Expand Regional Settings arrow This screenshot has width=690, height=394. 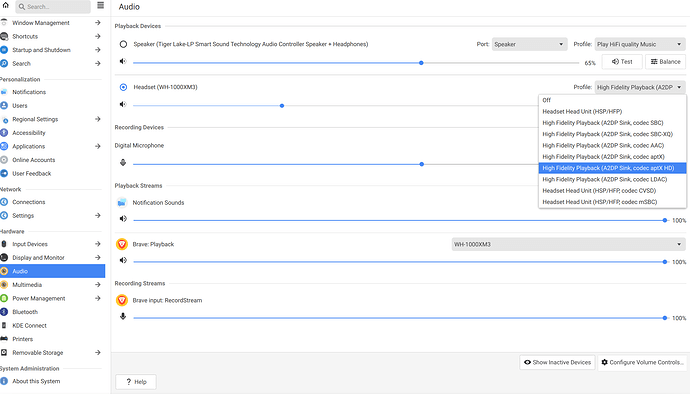pyautogui.click(x=98, y=119)
